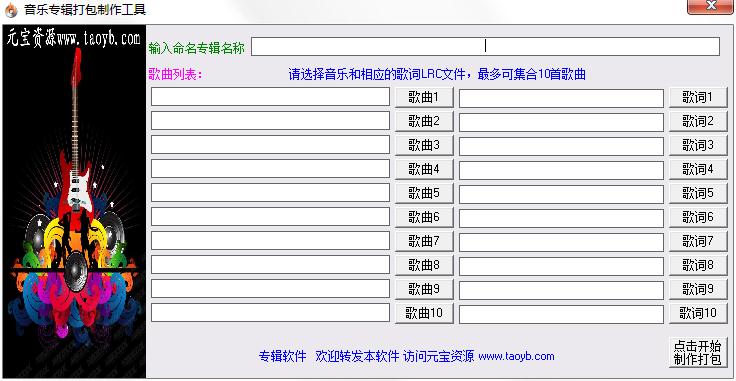The width and height of the screenshot is (736, 381).
Task: Visit the www.taoyb.com link at bottom
Action: pyautogui.click(x=516, y=356)
